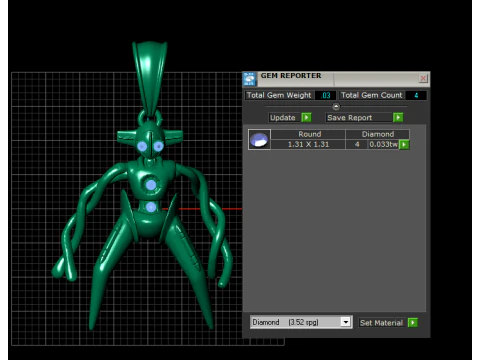
Task: Click the Round shape cell
Action: 308,134
